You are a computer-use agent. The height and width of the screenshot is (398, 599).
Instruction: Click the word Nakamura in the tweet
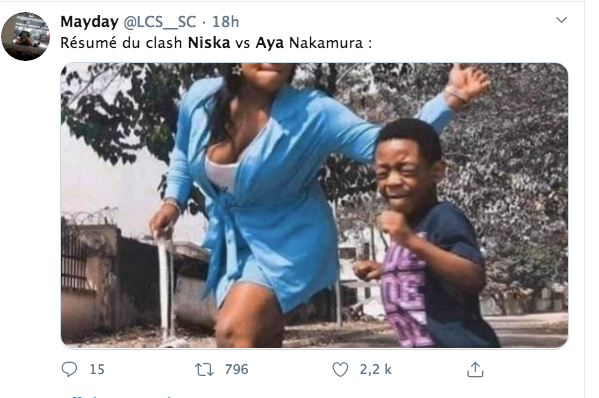[x=326, y=43]
